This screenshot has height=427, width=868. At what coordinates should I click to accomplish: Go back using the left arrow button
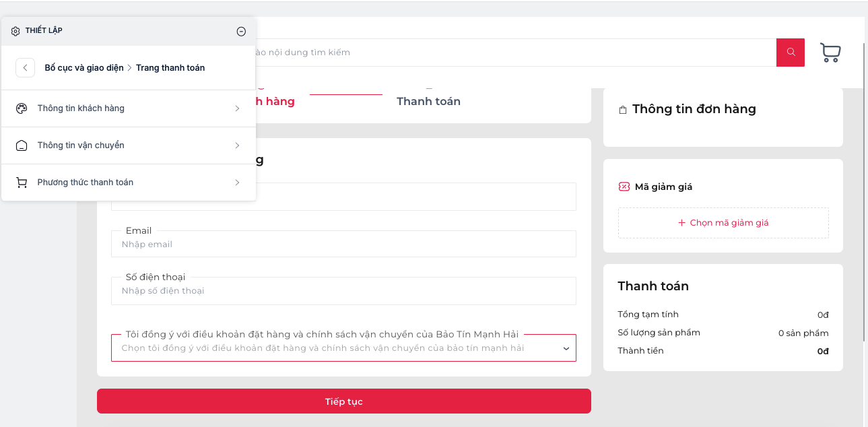pos(25,68)
